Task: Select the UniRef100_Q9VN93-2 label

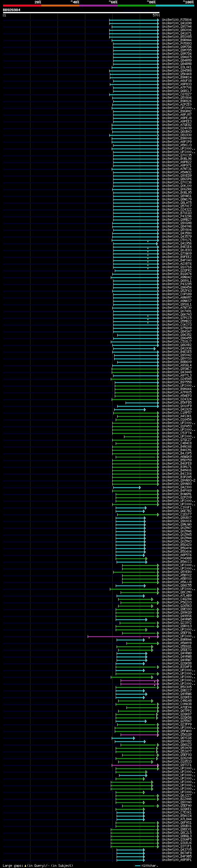Action: (179, 481)
